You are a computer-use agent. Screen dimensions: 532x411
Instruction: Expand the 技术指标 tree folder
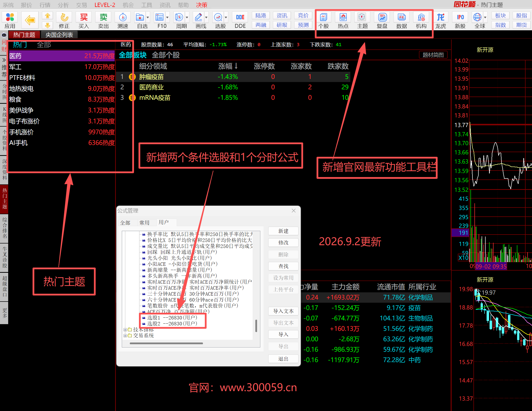125,330
